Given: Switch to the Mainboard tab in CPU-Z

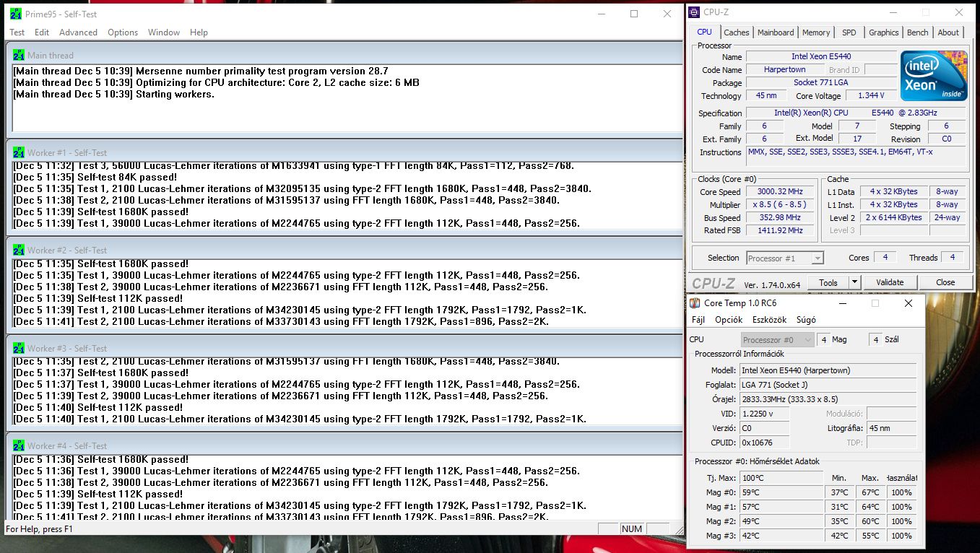Looking at the screenshot, I should (x=776, y=32).
